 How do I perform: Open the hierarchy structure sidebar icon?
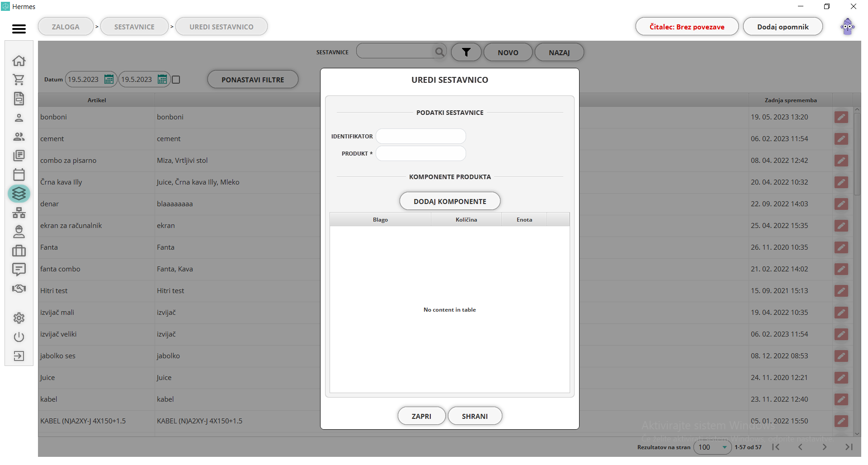(19, 213)
